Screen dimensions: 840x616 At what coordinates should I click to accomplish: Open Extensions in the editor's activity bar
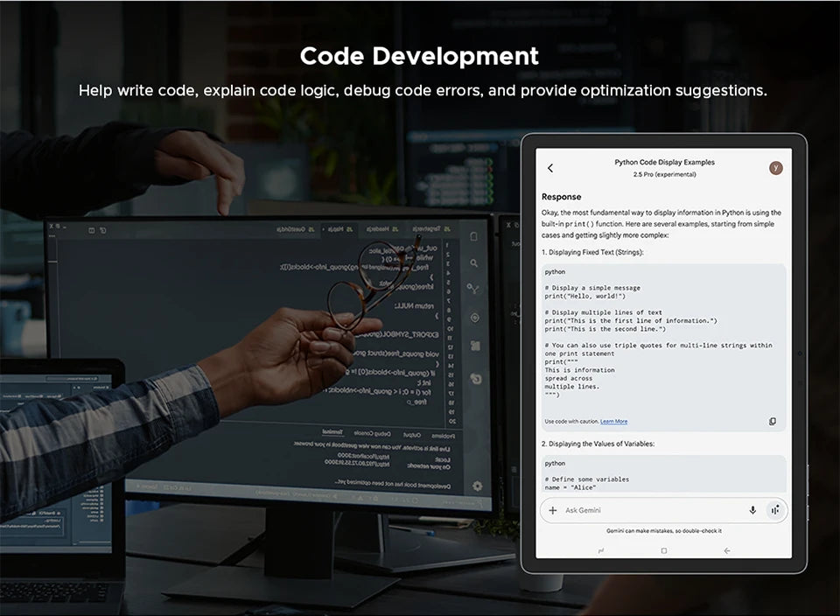click(x=475, y=346)
